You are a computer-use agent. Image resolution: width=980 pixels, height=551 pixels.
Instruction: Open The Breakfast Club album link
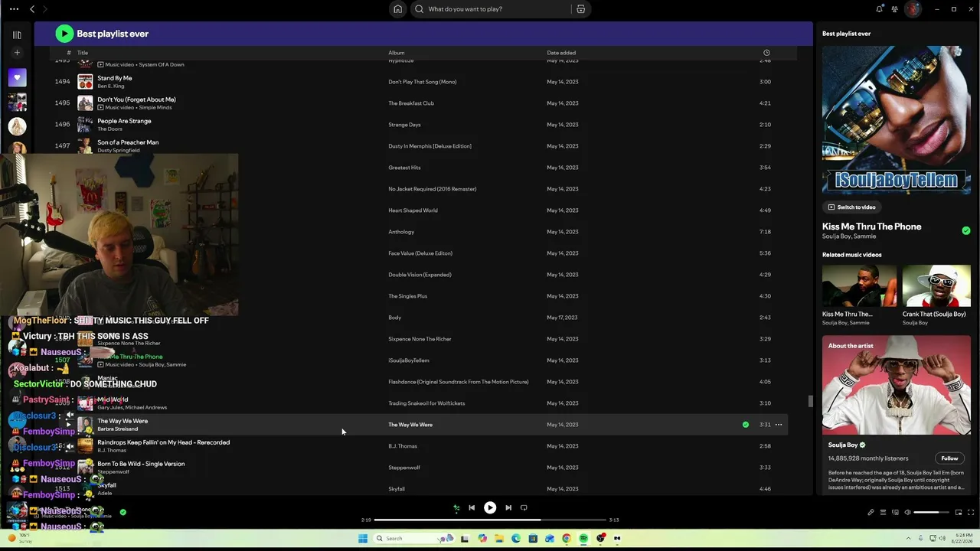[411, 103]
